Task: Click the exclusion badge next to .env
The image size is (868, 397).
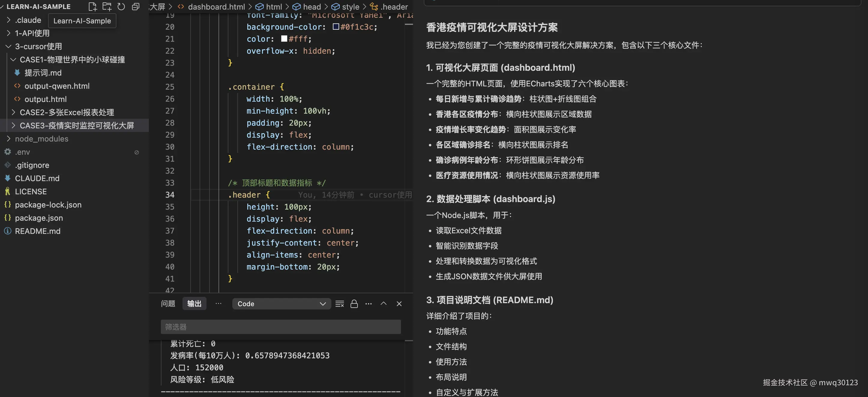Action: (137, 152)
